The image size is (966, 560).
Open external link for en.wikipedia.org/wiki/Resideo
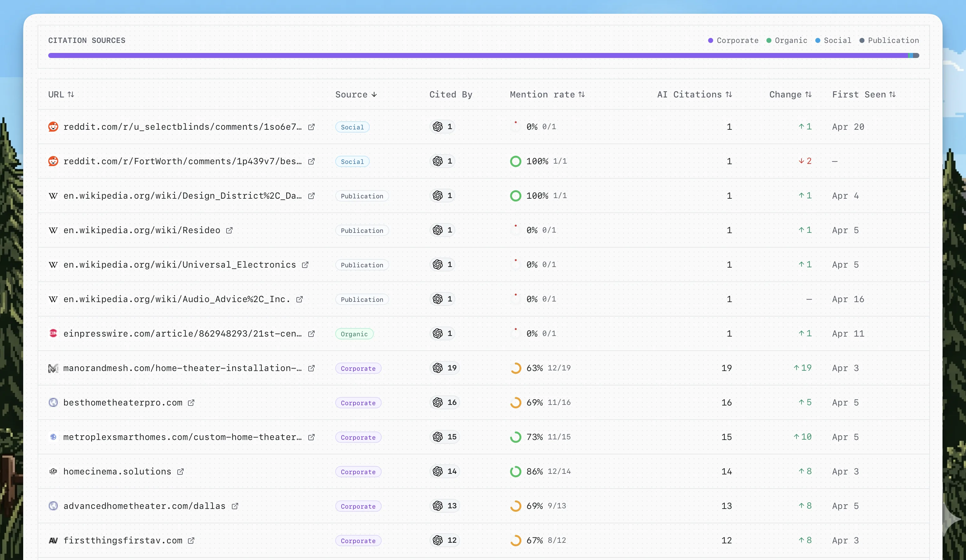tap(229, 230)
